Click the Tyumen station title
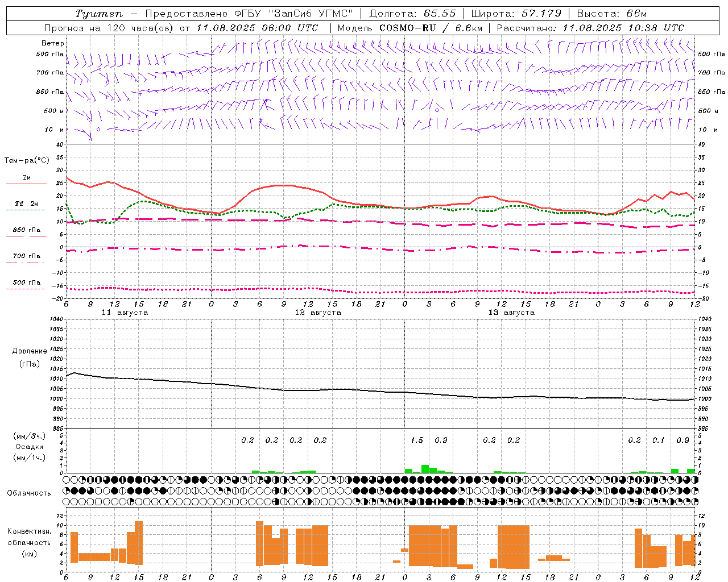This screenshot has height=582, width=728. [x=98, y=14]
